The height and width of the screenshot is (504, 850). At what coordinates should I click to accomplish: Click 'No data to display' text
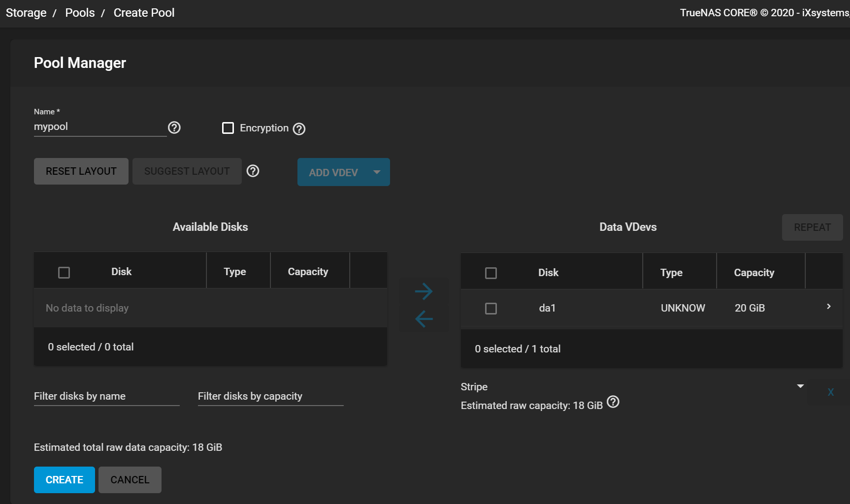[87, 308]
